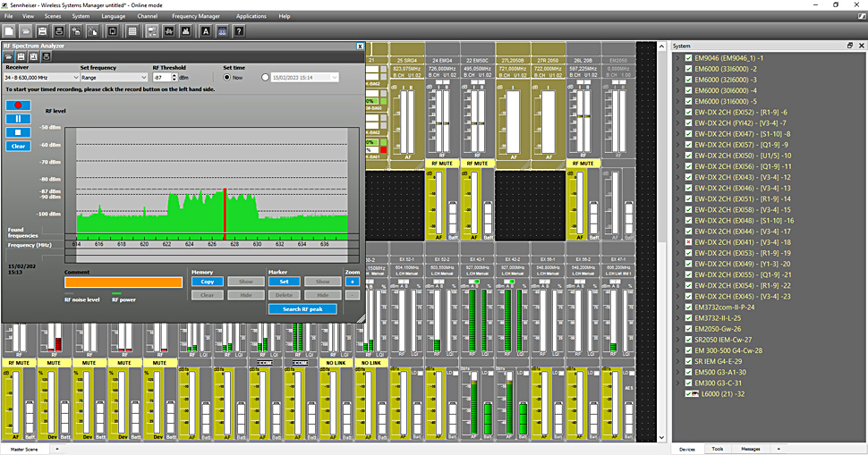Toggle the EM3732-II-L-25 checkbox

point(688,317)
